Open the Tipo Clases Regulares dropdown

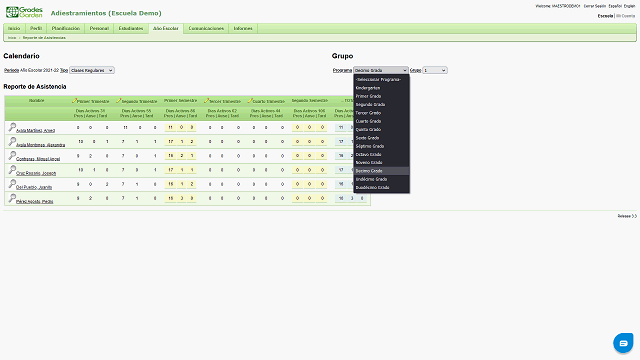(x=92, y=70)
